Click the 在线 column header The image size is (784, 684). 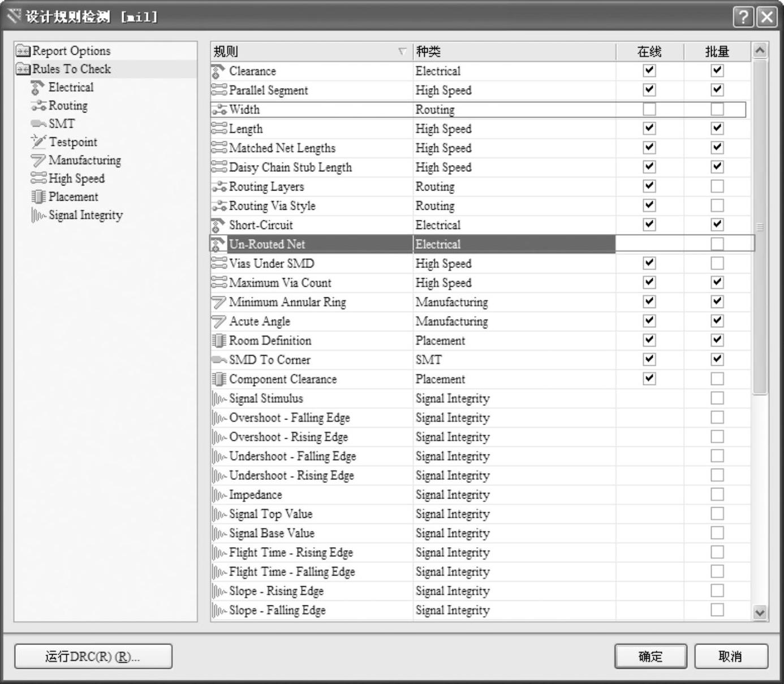(649, 51)
